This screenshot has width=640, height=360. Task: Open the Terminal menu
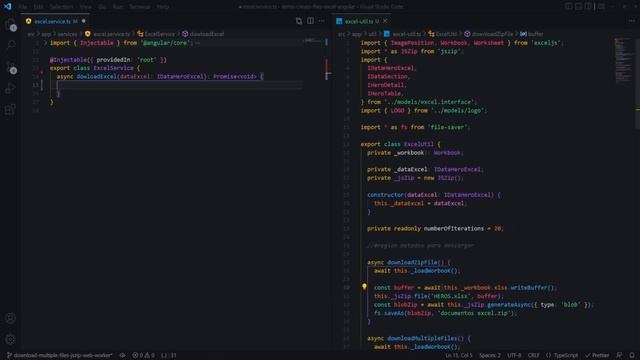pyautogui.click(x=140, y=7)
